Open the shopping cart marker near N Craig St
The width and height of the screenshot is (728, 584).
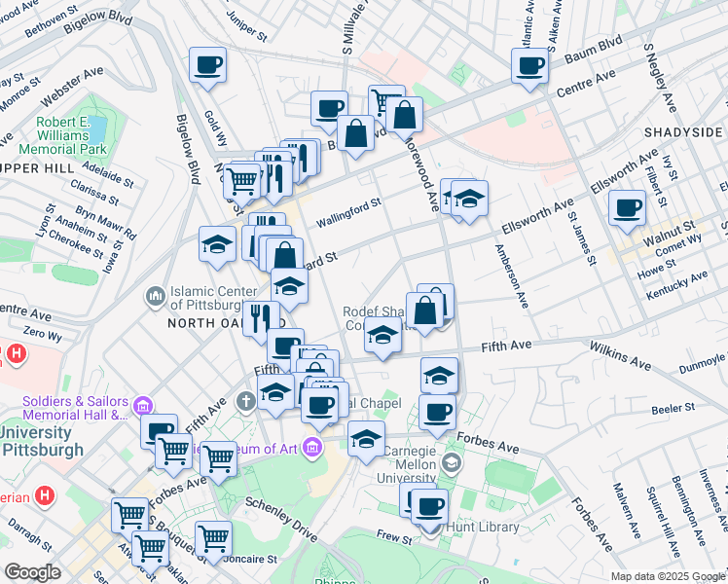tap(242, 183)
